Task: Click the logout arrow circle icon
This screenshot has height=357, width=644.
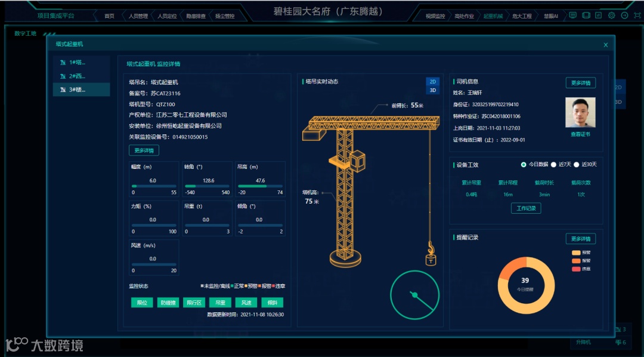Action: coord(625,15)
